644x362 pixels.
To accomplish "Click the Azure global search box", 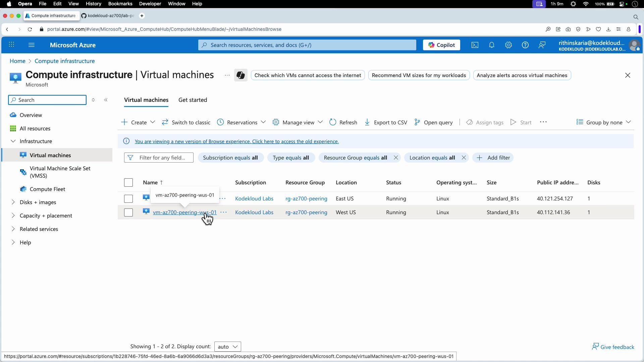I will tap(307, 45).
